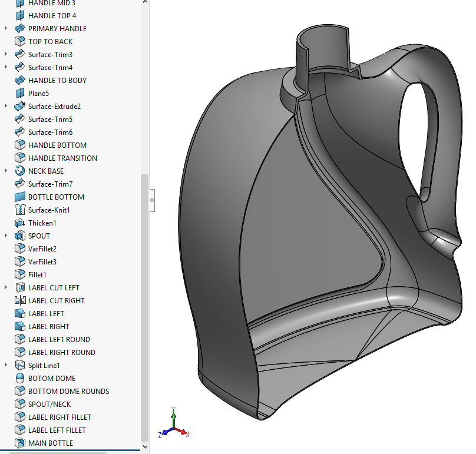The height and width of the screenshot is (454, 476).
Task: Click the LABEL LEFT feature icon
Action: 19,313
